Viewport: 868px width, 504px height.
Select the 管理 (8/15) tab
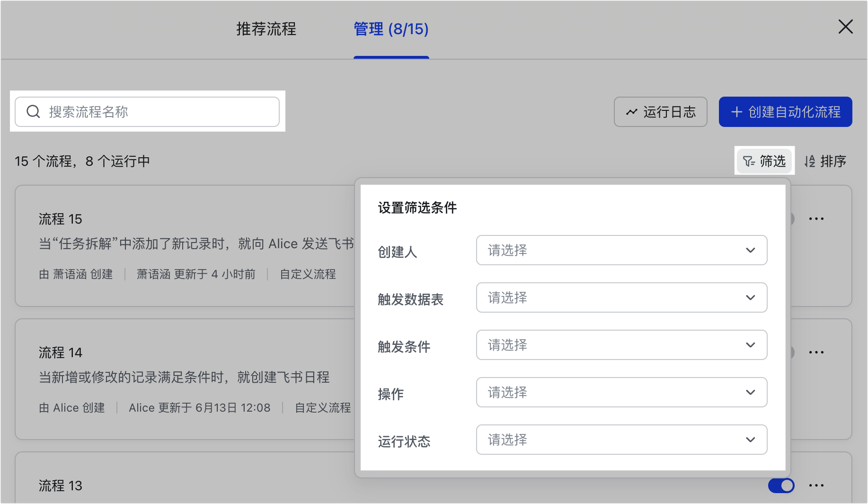391,29
